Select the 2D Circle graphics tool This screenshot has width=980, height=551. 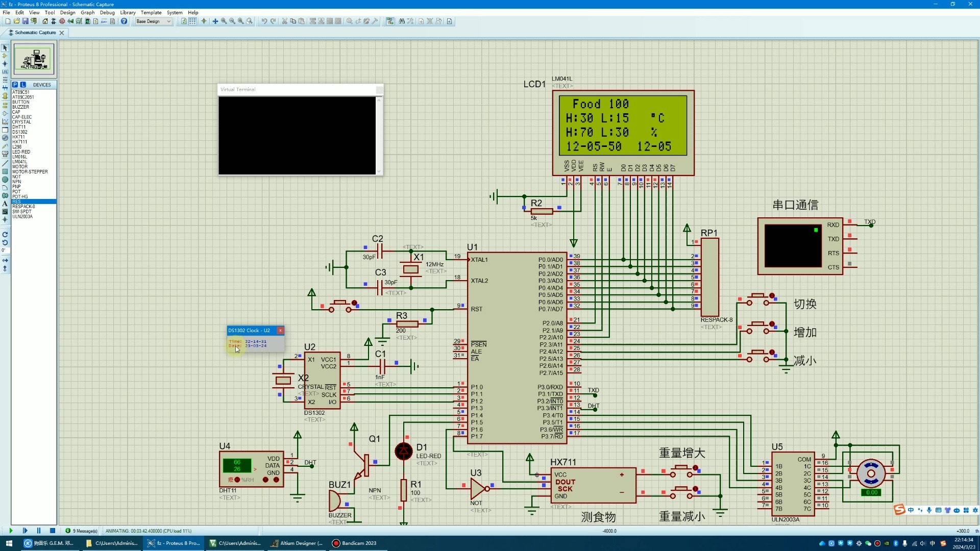click(5, 180)
